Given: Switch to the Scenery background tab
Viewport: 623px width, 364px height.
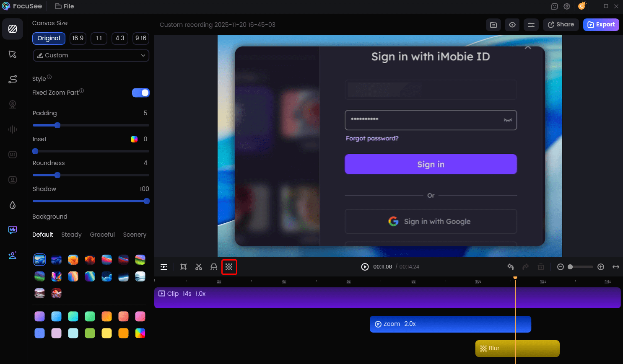Looking at the screenshot, I should 135,235.
